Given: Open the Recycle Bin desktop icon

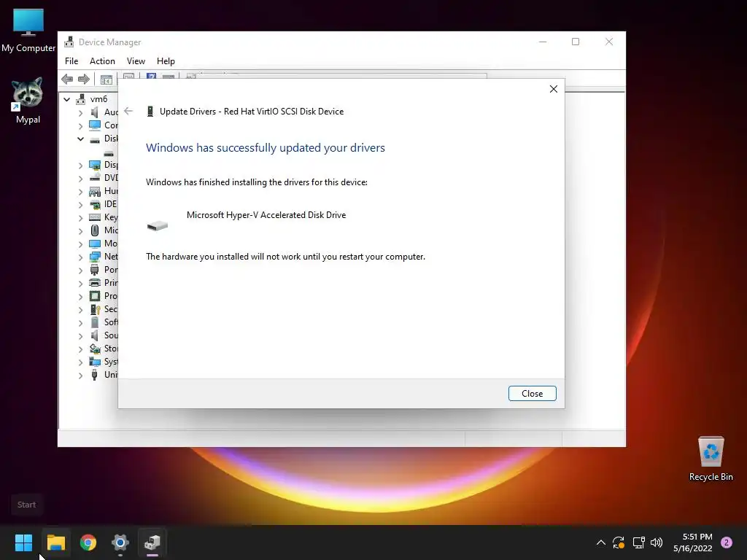Looking at the screenshot, I should pos(711,459).
